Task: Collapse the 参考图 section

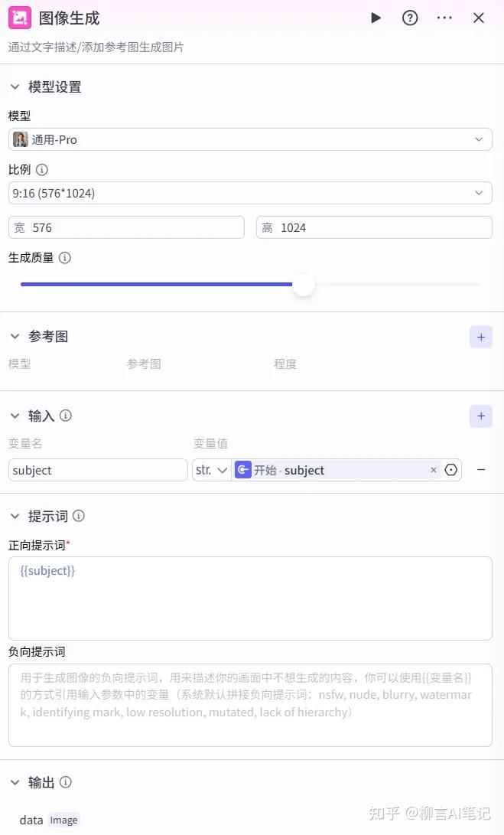Action: coord(15,337)
